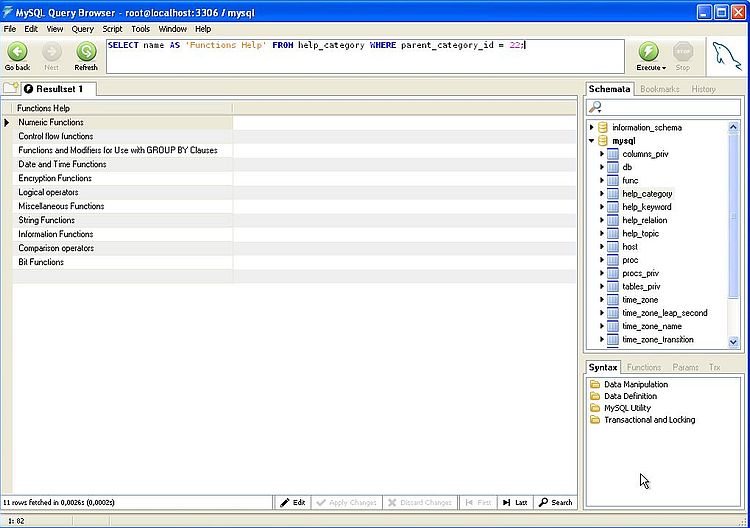Open the Tools menu

[141, 29]
